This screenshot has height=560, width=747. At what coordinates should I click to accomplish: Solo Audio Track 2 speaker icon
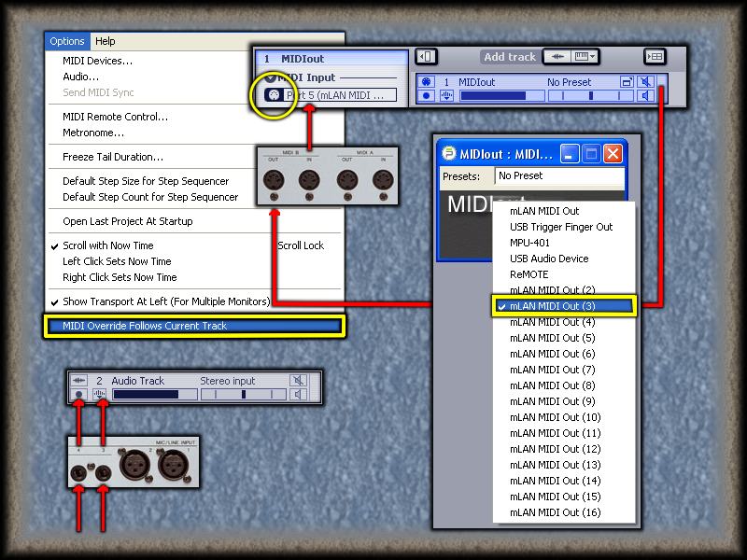[298, 394]
